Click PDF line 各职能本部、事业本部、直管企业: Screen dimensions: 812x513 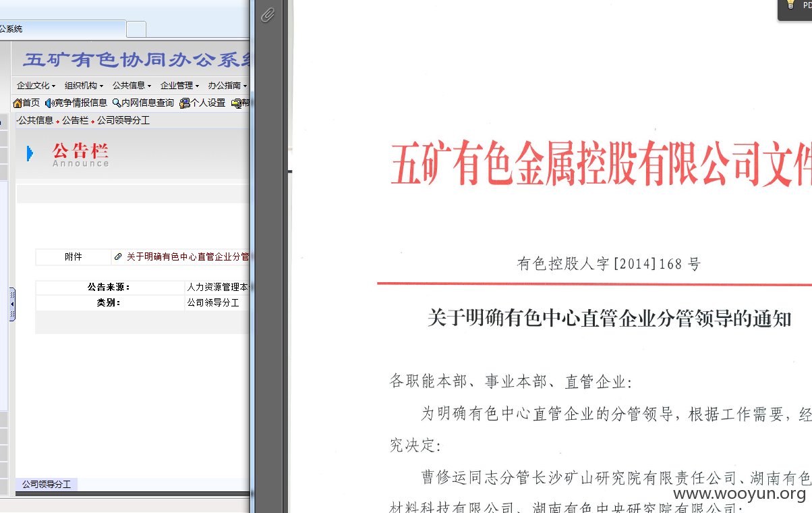511,382
